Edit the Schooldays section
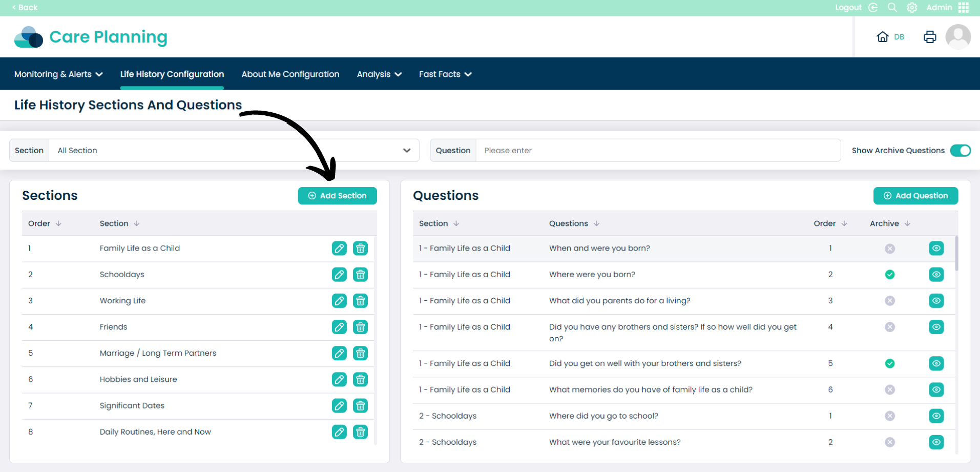The width and height of the screenshot is (980, 472). click(x=339, y=275)
